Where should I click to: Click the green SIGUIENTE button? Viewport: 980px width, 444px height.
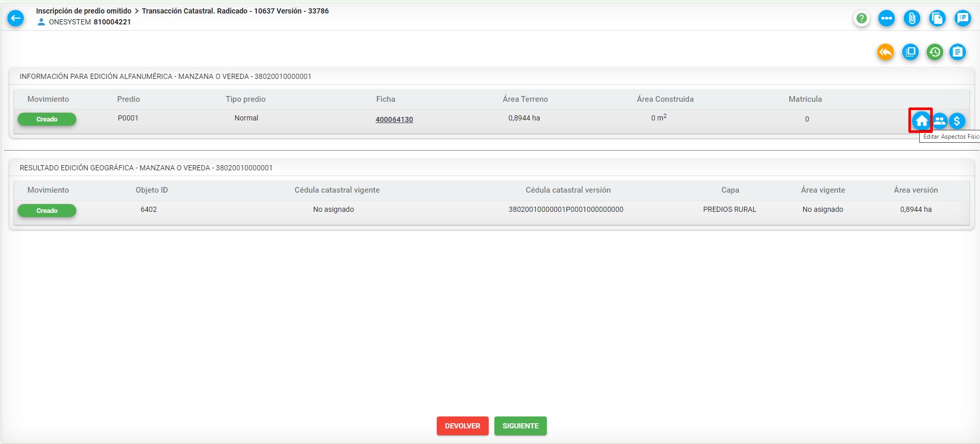[x=520, y=426]
